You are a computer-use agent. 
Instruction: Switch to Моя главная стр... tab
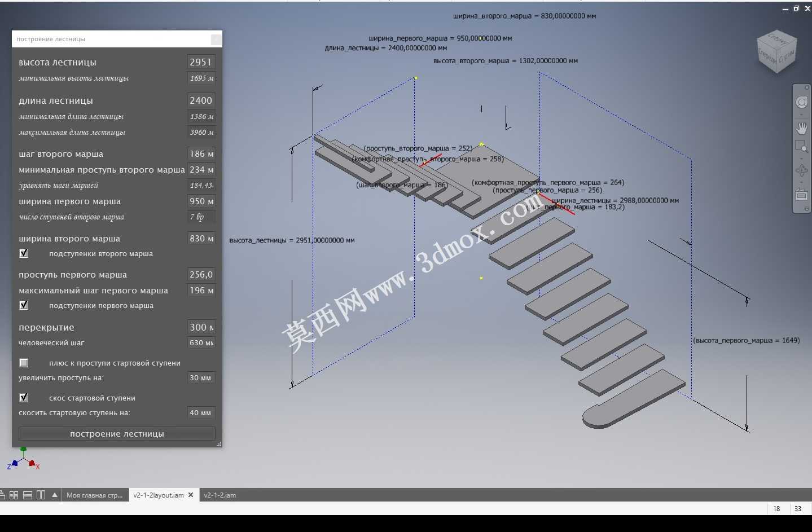94,495
